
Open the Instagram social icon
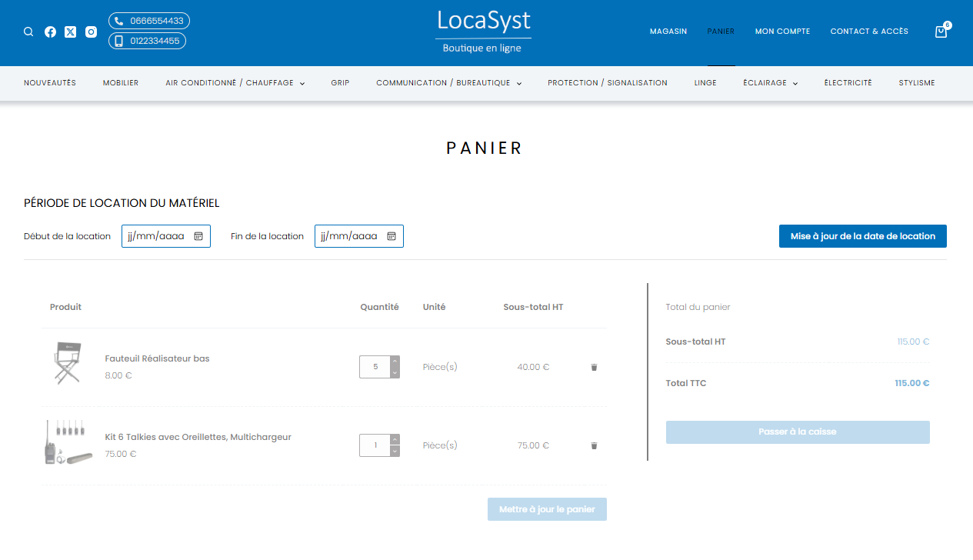pyautogui.click(x=91, y=32)
